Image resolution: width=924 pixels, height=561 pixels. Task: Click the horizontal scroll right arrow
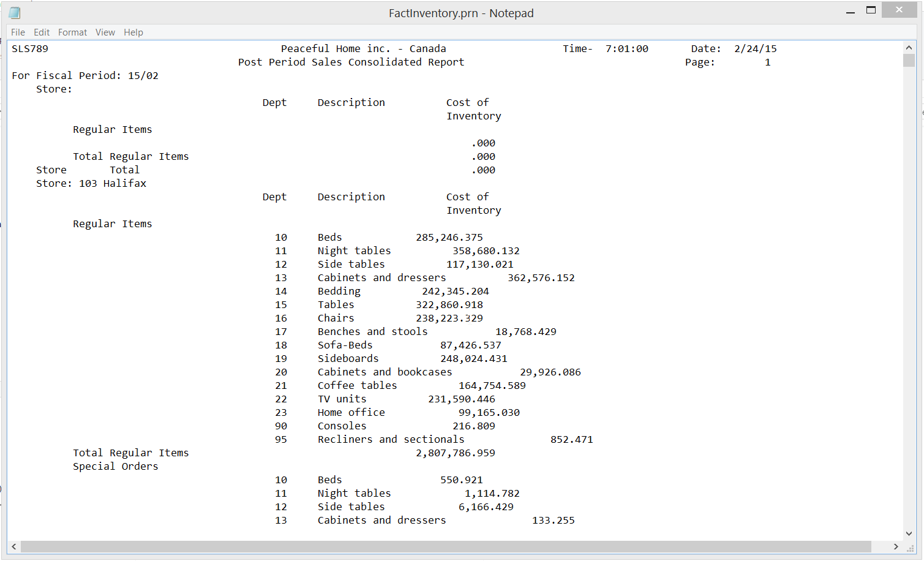(x=896, y=546)
